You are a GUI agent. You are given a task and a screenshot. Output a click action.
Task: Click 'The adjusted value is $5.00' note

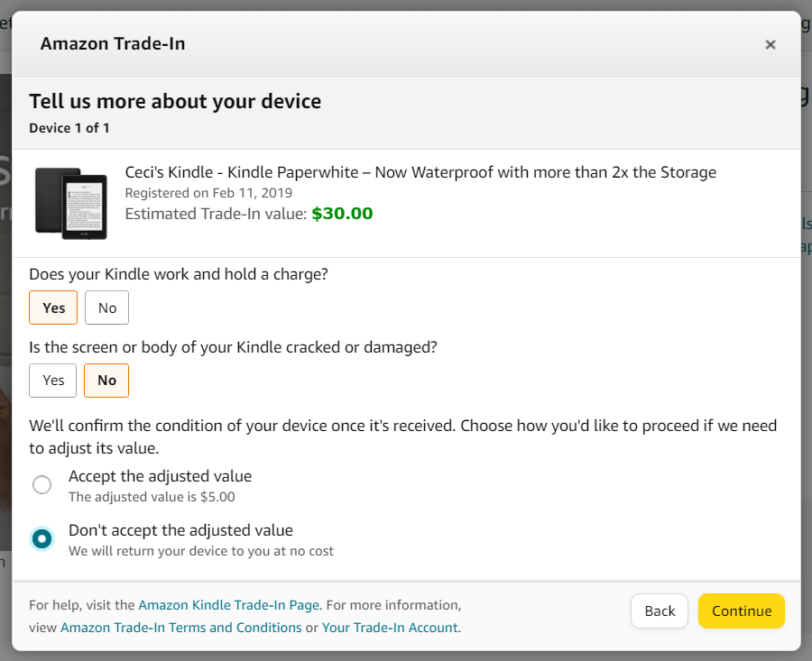pos(152,497)
